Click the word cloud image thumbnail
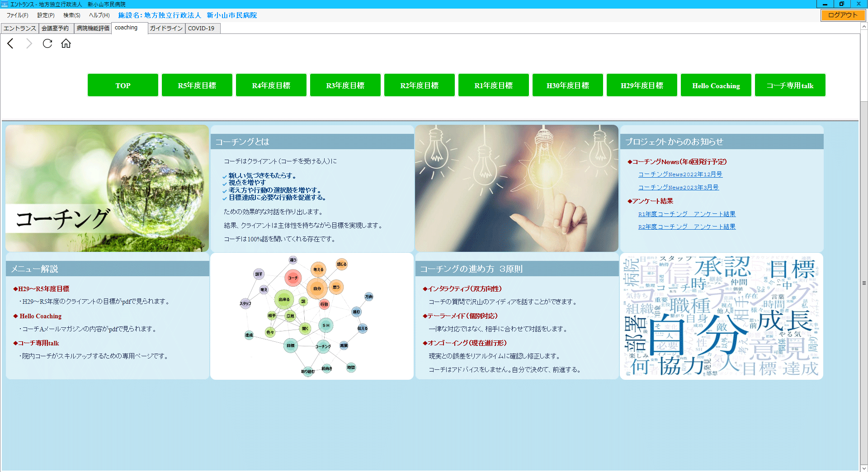The height and width of the screenshot is (472, 868). click(x=721, y=316)
